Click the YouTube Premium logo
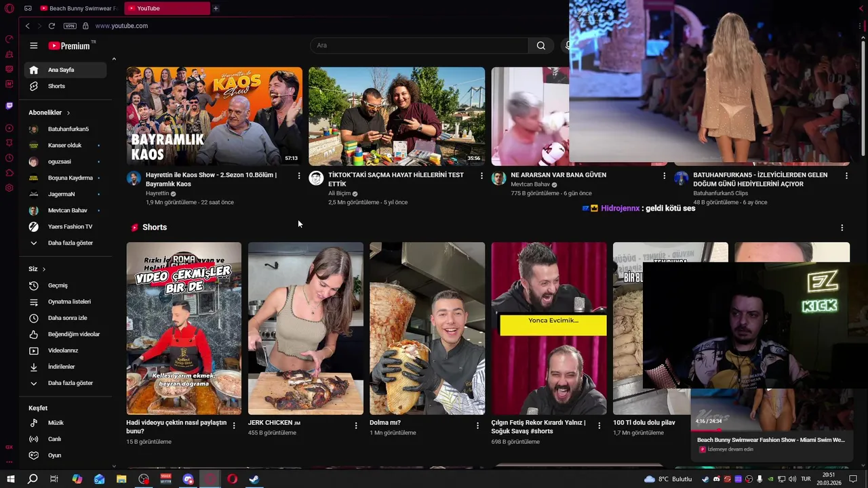Screen dimensions: 868x488 pyautogui.click(x=71, y=45)
